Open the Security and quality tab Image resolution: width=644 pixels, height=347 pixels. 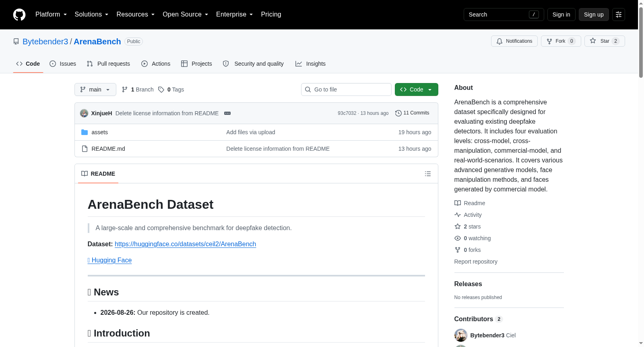[253, 64]
